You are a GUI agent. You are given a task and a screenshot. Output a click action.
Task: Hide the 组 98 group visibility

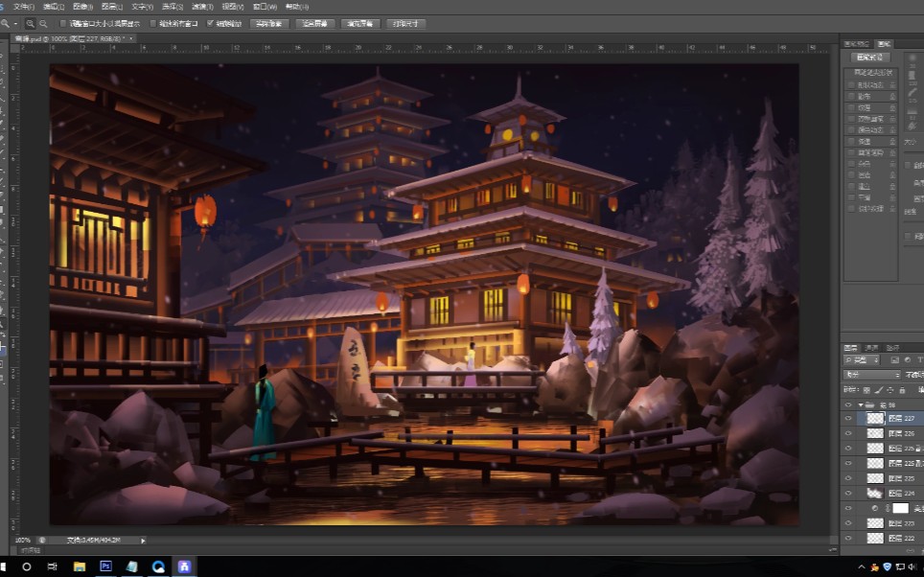tap(848, 404)
